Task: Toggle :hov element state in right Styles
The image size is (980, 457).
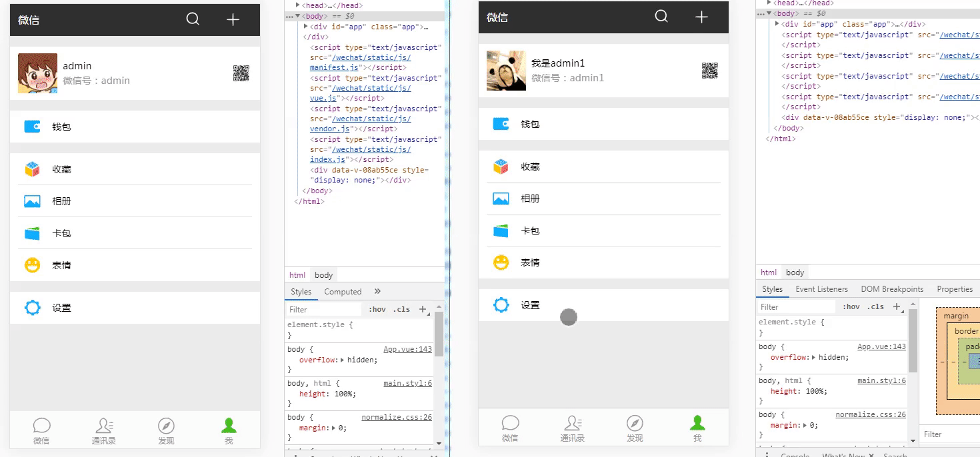Action: [851, 306]
